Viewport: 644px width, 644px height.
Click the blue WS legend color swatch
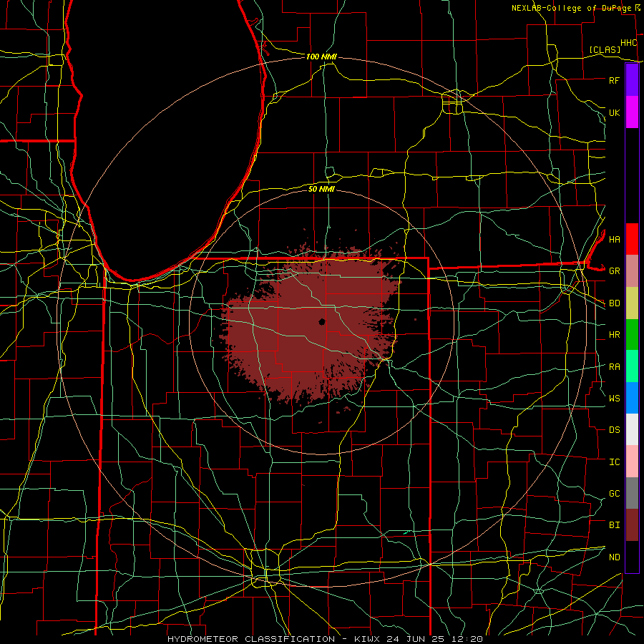[x=632, y=398]
